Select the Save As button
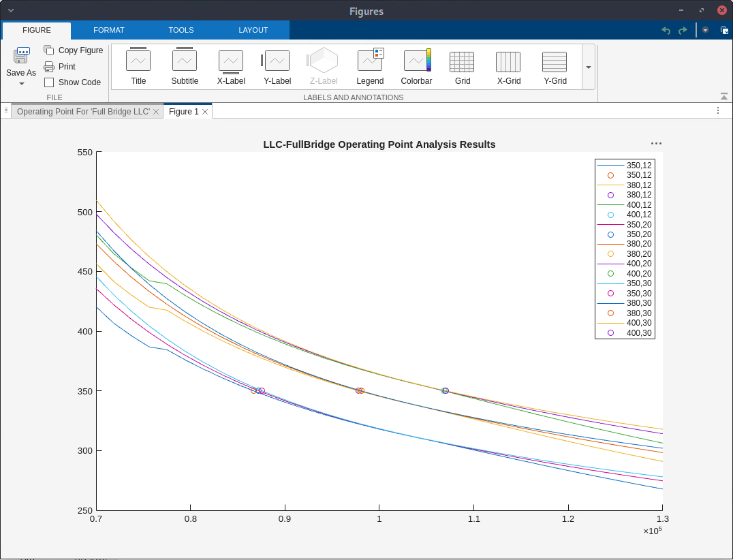The height and width of the screenshot is (560, 733). pos(21,61)
